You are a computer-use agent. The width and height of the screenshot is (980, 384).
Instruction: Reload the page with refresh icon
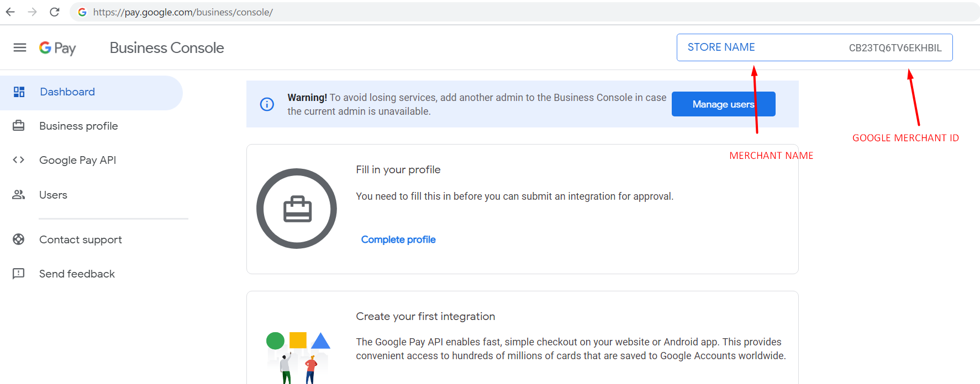[x=55, y=12]
